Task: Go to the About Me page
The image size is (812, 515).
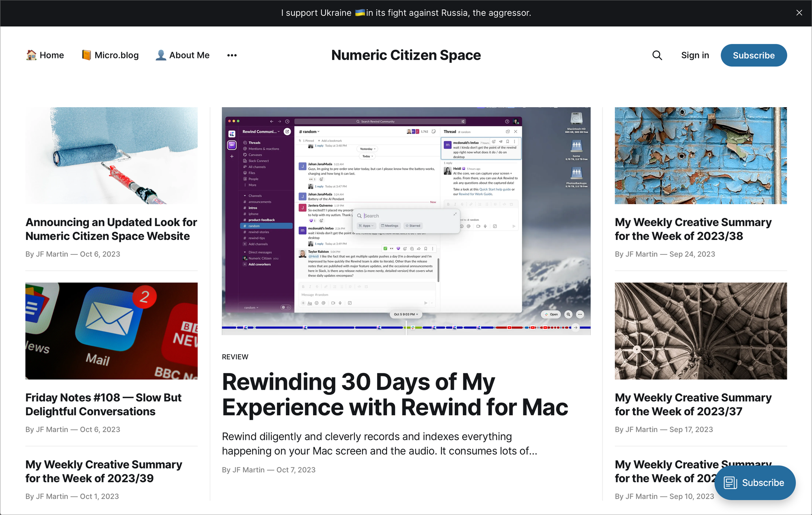Action: pyautogui.click(x=189, y=55)
